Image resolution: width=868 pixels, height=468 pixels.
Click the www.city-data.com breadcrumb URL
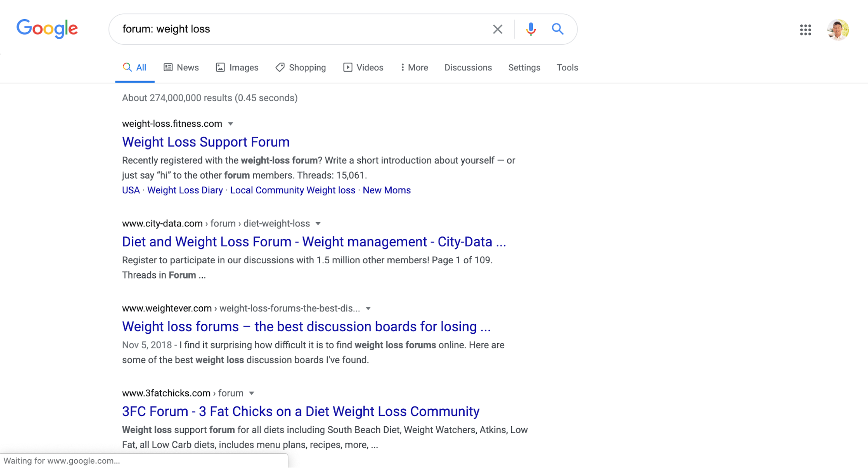point(216,224)
